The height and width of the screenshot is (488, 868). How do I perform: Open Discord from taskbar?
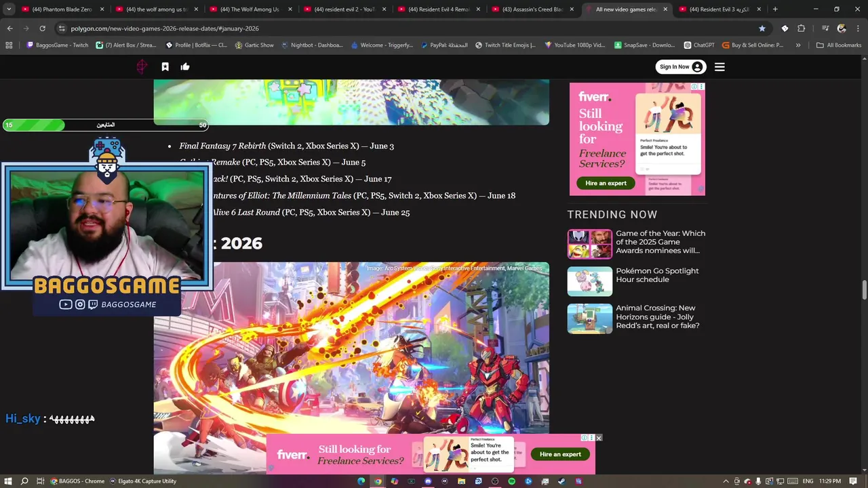(x=428, y=481)
